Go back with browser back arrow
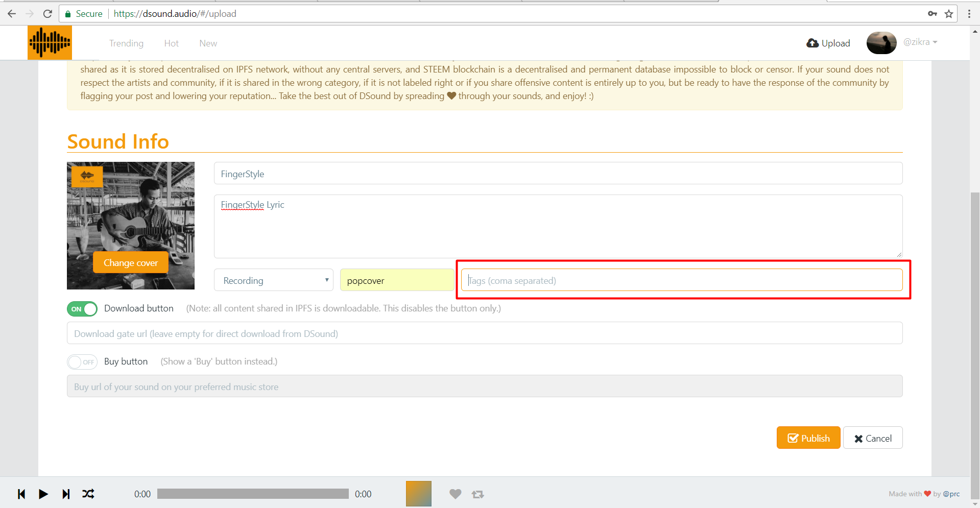 coord(12,14)
